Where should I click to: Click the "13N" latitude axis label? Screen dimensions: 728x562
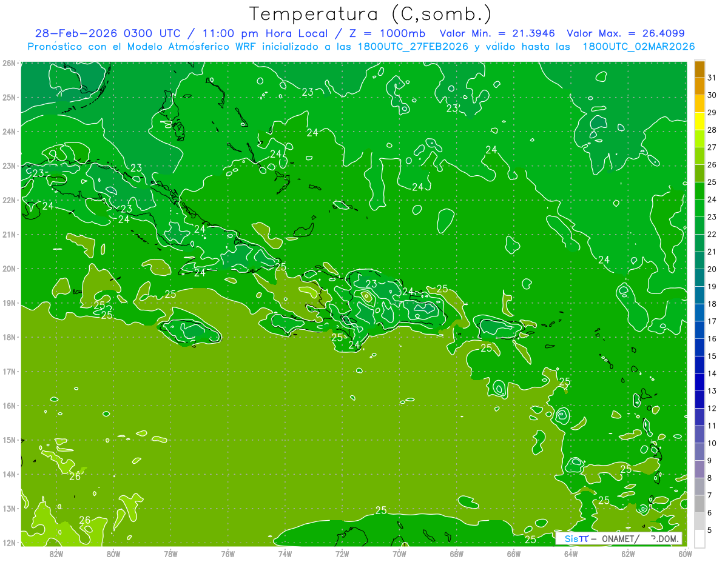click(x=9, y=508)
